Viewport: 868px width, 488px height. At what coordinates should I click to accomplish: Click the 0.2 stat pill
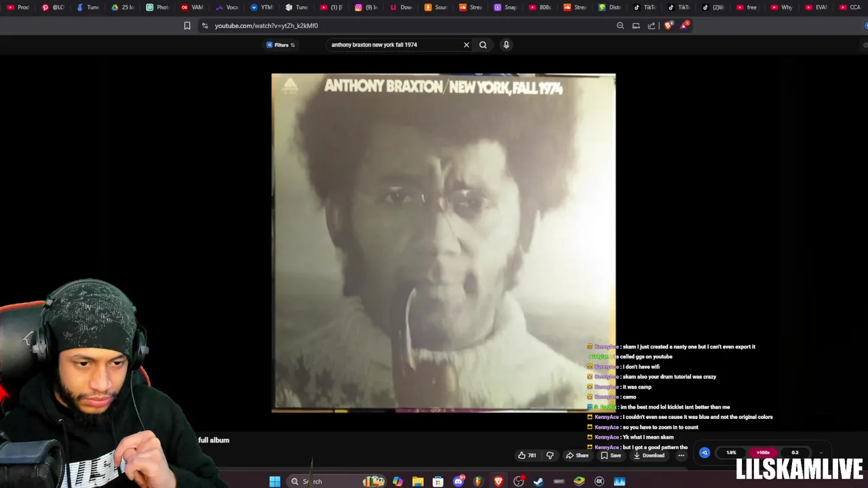pyautogui.click(x=795, y=453)
